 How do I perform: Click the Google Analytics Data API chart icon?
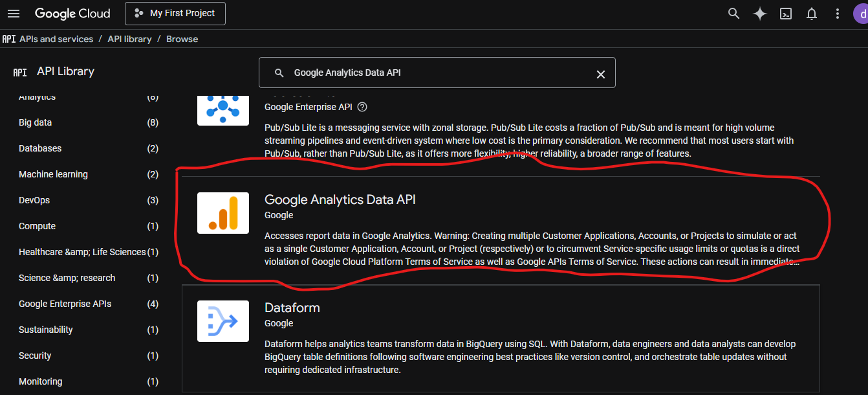click(x=222, y=212)
